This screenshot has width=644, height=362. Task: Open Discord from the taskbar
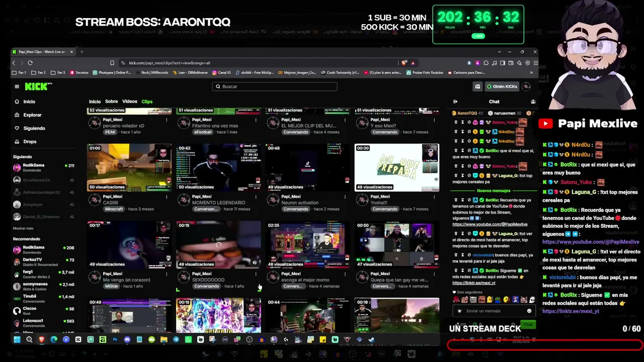tap(127, 340)
